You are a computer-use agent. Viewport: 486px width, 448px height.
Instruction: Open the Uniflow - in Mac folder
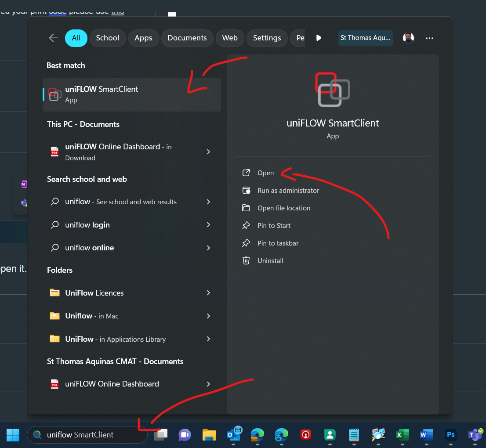click(x=132, y=316)
